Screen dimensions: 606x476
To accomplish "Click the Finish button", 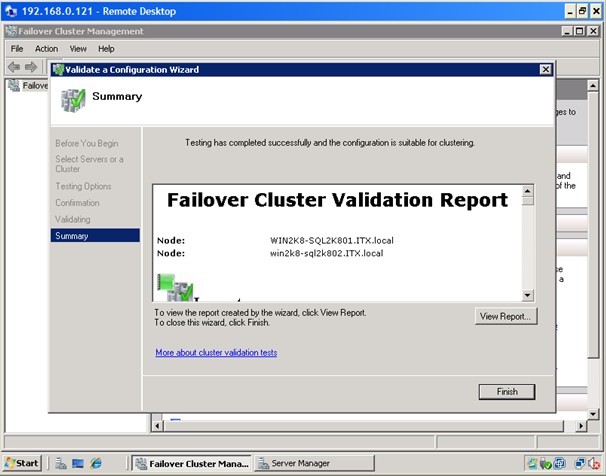I will 507,392.
